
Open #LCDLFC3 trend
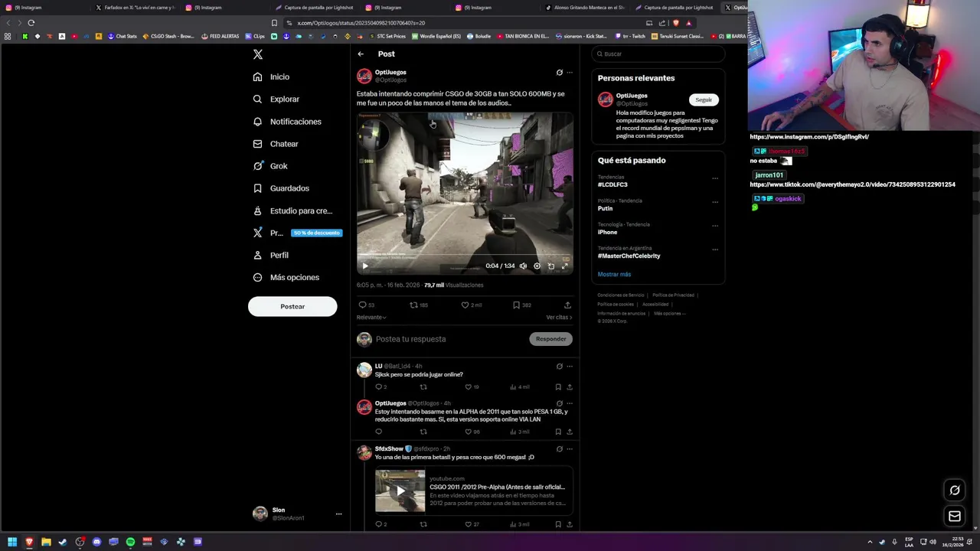pyautogui.click(x=612, y=184)
